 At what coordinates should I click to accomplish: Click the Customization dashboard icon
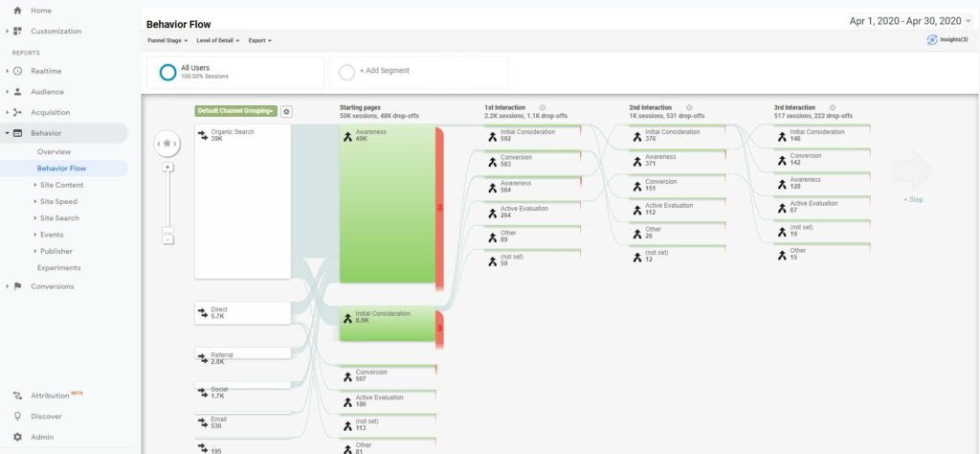tap(17, 32)
